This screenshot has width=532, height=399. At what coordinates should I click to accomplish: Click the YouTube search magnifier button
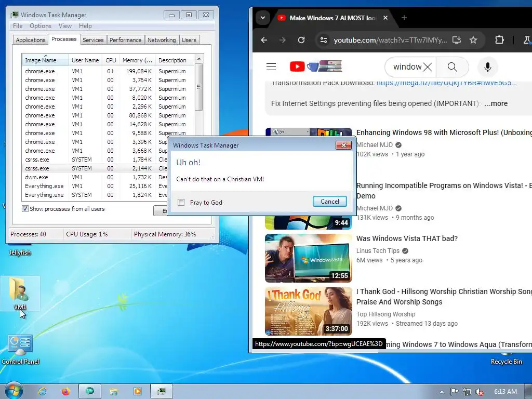tap(453, 67)
